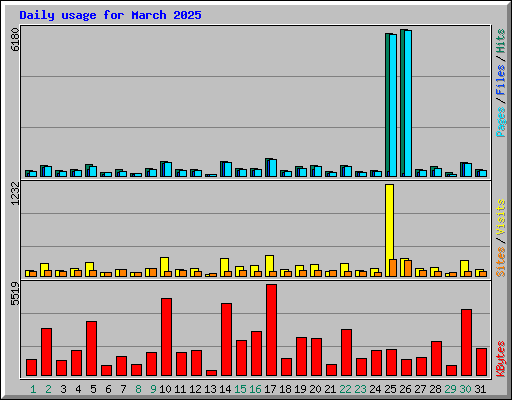Click day label 23 on x-axis
The image size is (512, 400).
(360, 389)
